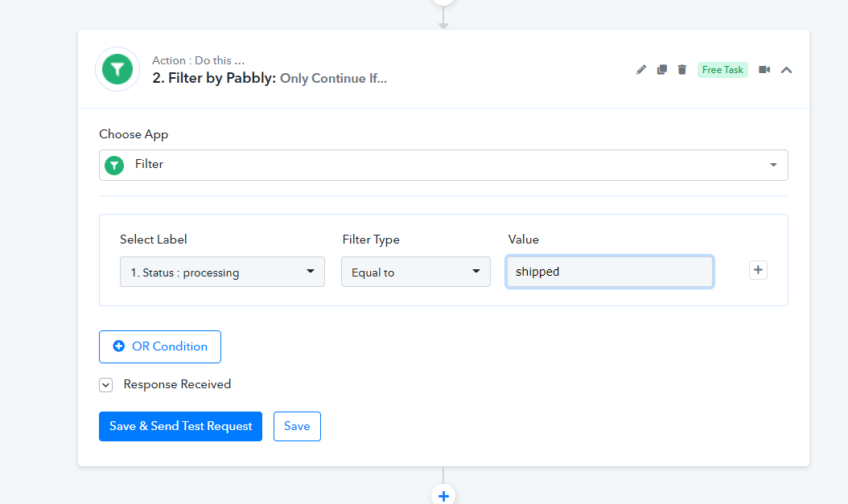Click small funnel icon in Choose App field
The width and height of the screenshot is (848, 504).
(115, 165)
